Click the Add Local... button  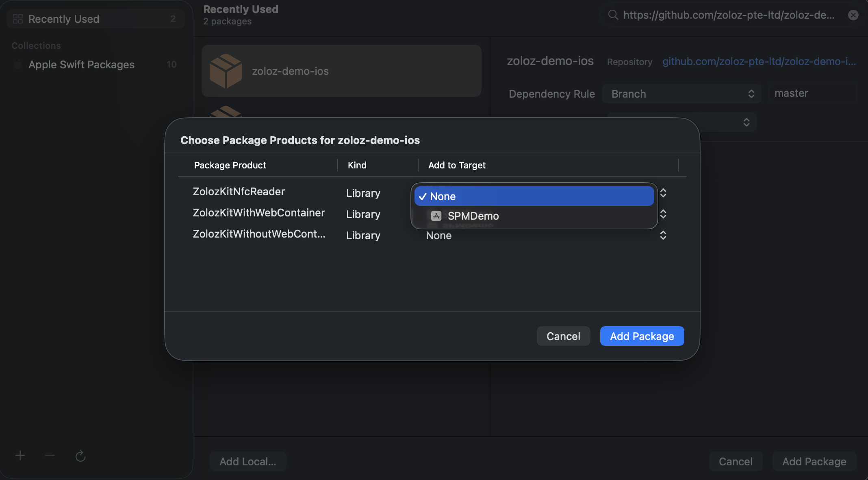(x=248, y=461)
